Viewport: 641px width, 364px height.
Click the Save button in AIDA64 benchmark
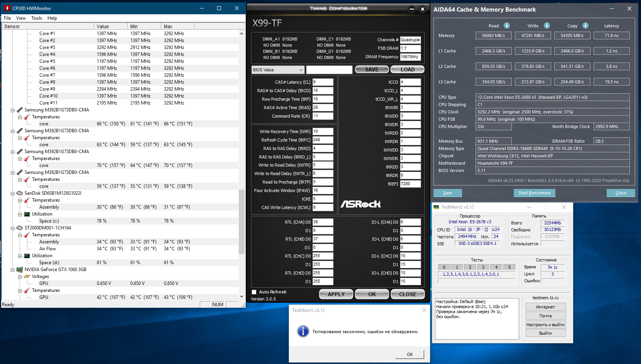pyautogui.click(x=447, y=193)
